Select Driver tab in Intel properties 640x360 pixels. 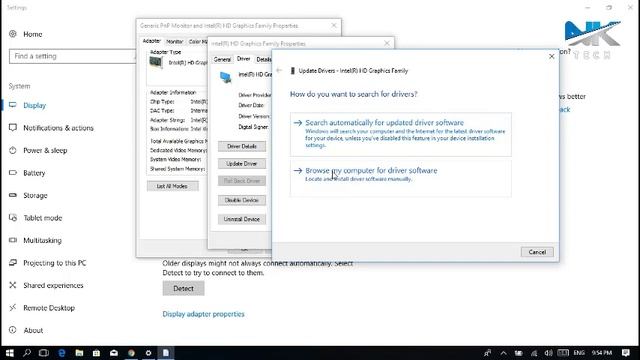243,59
